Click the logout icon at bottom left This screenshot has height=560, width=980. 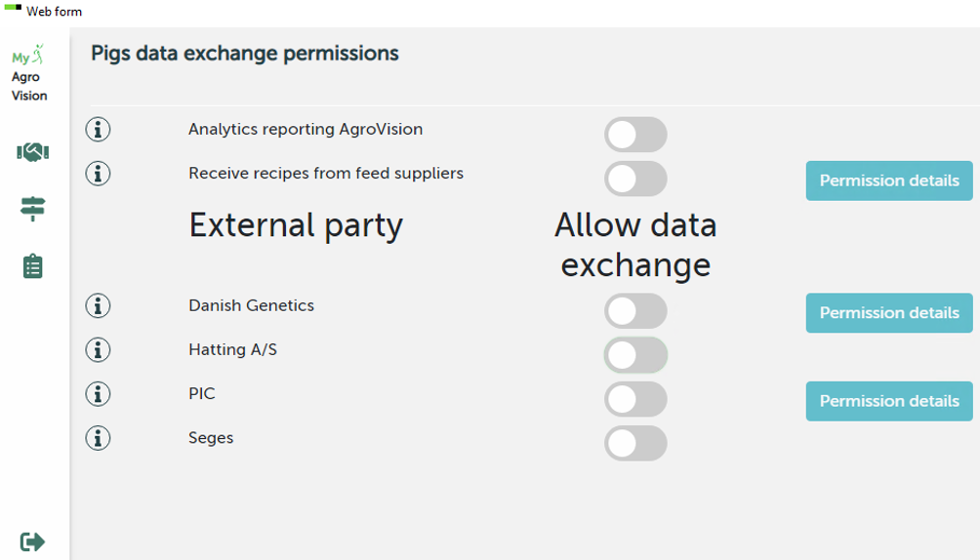[32, 541]
